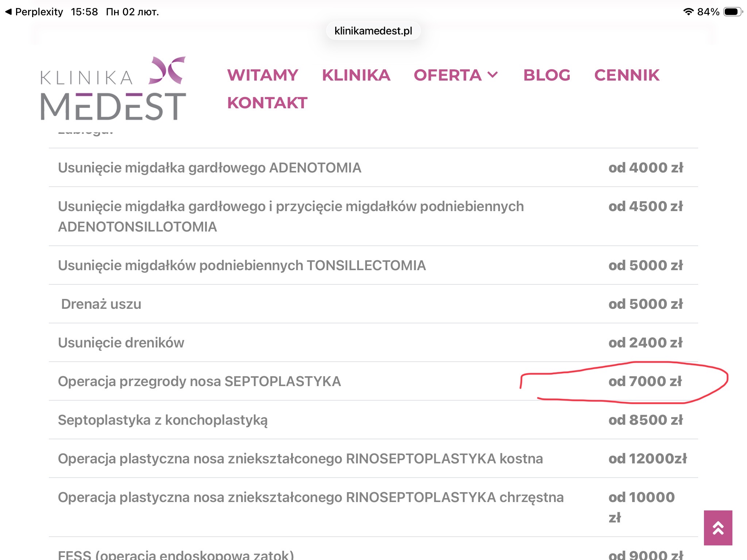Go to the BLOG page
747x560 pixels.
tap(547, 75)
